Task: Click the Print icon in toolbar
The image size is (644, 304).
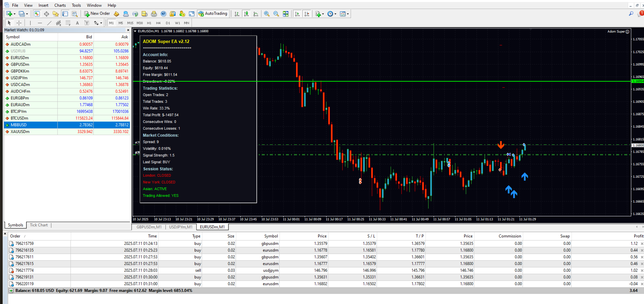Action: click(x=154, y=14)
